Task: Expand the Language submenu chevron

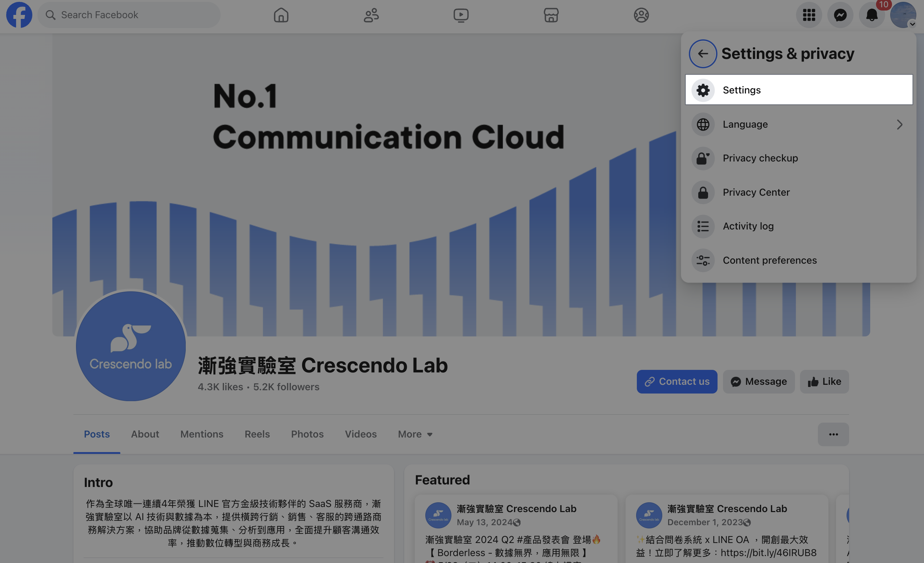Action: 899,124
